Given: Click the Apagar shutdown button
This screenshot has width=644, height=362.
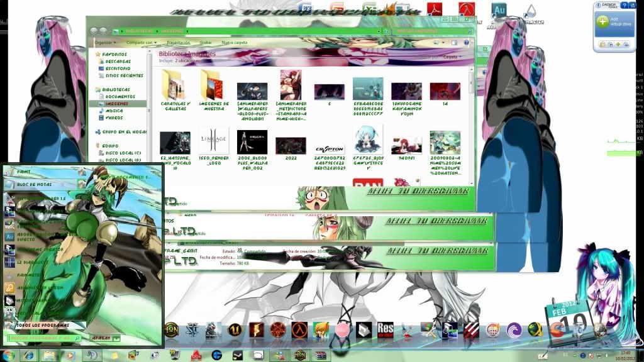Looking at the screenshot, I should tap(101, 338).
